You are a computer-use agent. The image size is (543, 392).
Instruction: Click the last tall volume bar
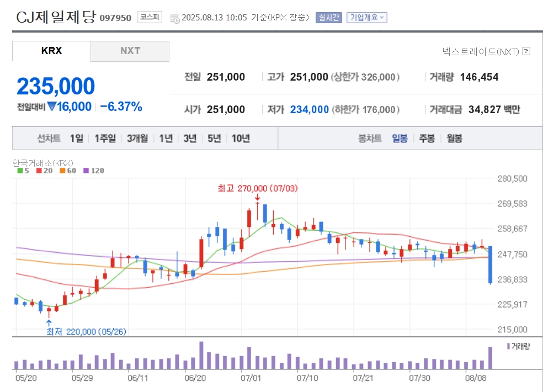[491, 358]
